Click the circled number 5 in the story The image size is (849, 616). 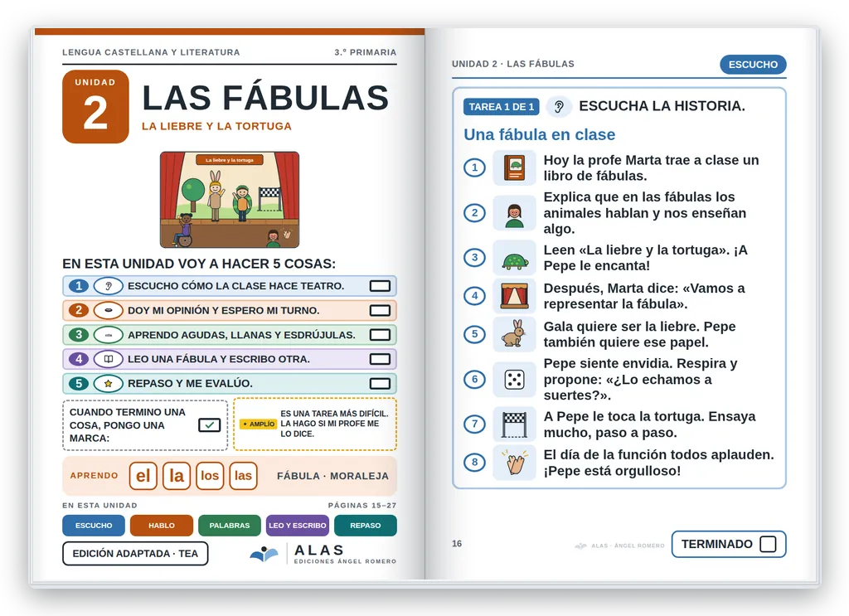475,334
